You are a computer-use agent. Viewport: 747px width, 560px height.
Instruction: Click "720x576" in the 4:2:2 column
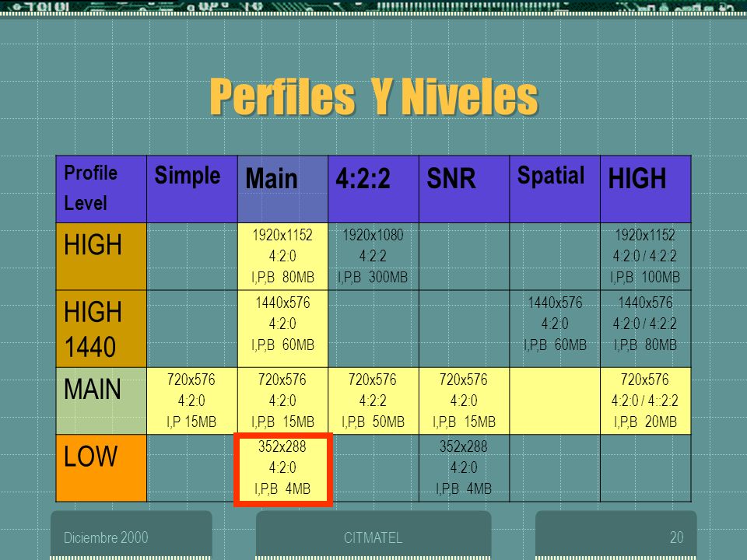[x=373, y=380]
